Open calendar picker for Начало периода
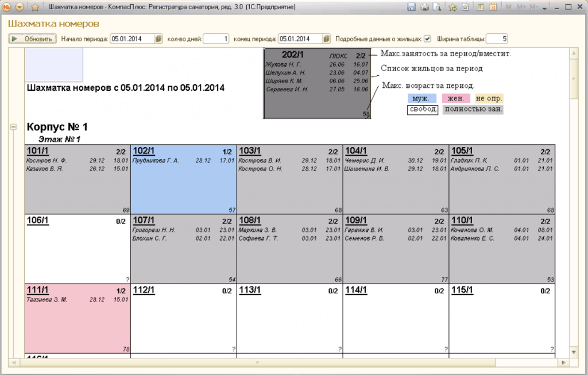The image size is (588, 375). [158, 38]
